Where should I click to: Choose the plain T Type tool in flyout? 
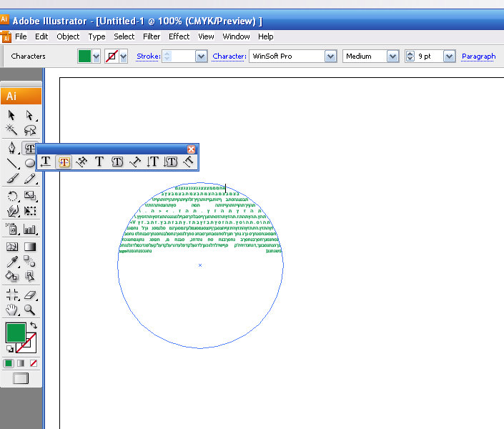99,162
